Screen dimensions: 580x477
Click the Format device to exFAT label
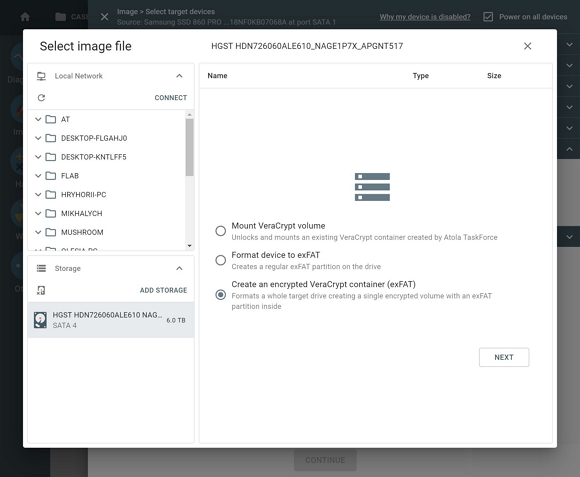pos(276,255)
